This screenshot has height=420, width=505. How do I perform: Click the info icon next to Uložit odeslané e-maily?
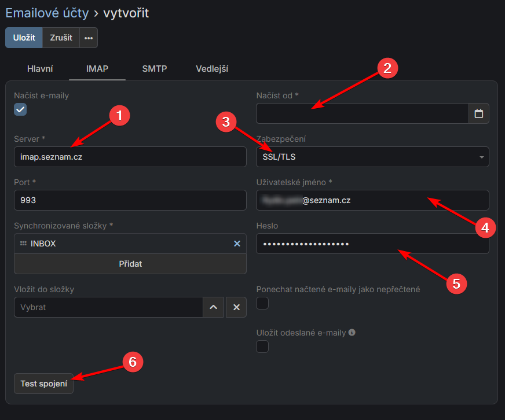pyautogui.click(x=352, y=333)
